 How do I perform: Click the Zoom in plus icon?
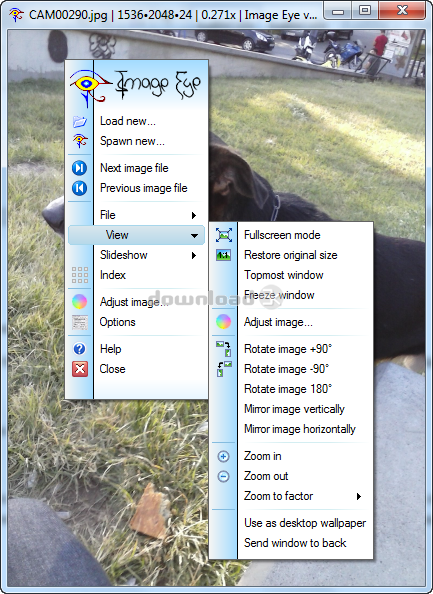[224, 456]
